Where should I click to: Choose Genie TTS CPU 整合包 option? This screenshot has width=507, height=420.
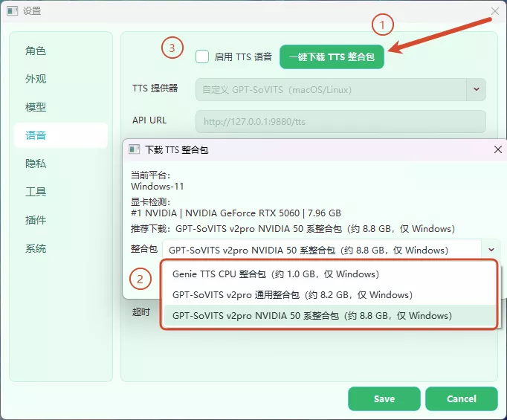[x=329, y=274]
